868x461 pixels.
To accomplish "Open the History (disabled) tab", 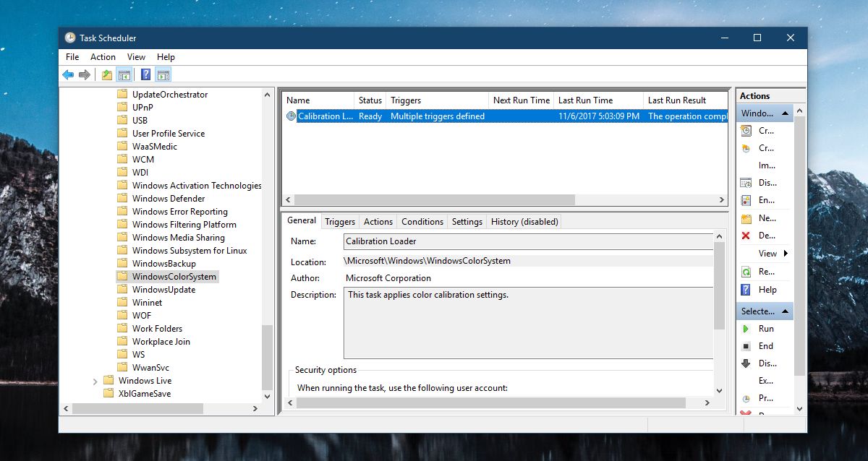I will (x=524, y=222).
